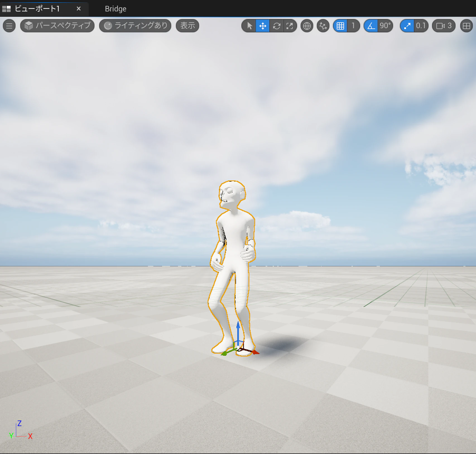Toggle world/local coordinate system globe icon
The height and width of the screenshot is (454, 476).
pos(307,26)
